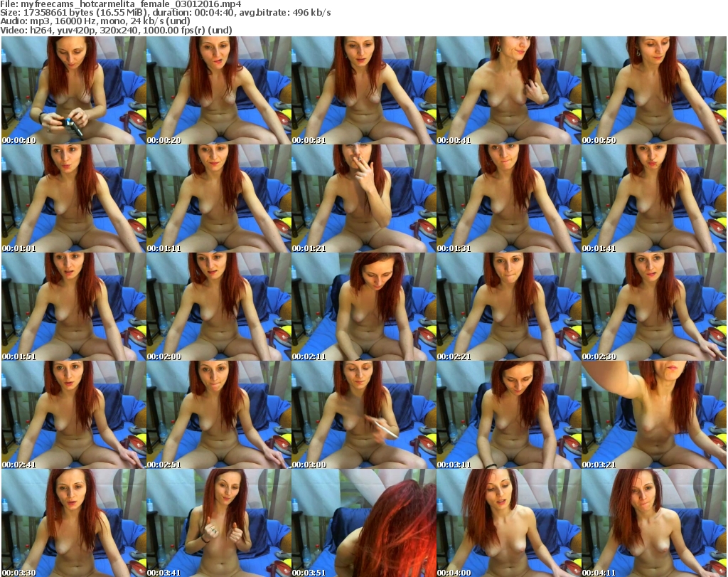Select the thumbnail stamped 00:00:50
Image resolution: width=728 pixels, height=577 pixels.
point(654,90)
